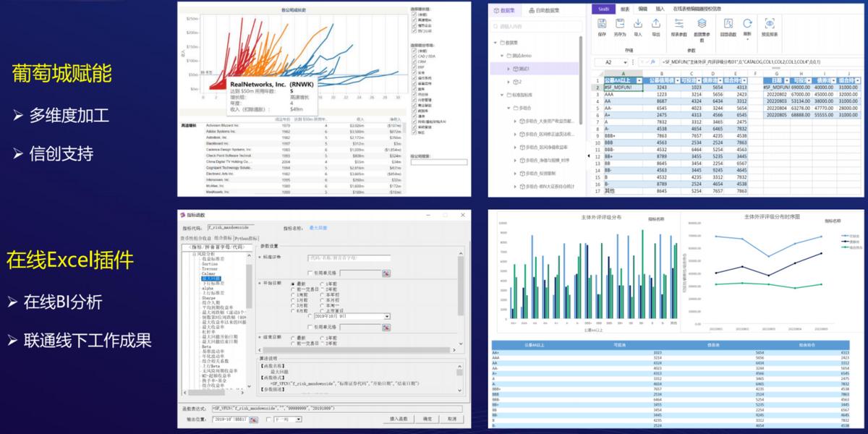The height and width of the screenshot is (434, 868).
Task: Click the 另存为 save-as icon
Action: pos(619,24)
